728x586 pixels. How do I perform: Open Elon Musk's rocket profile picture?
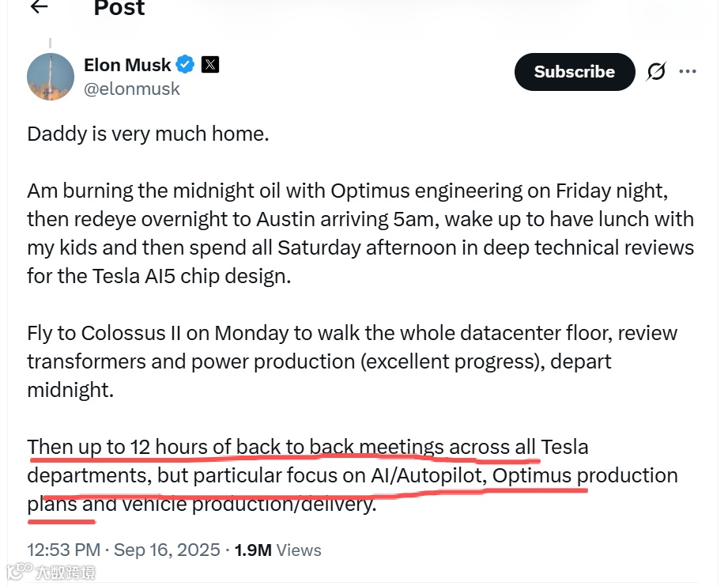click(x=51, y=77)
